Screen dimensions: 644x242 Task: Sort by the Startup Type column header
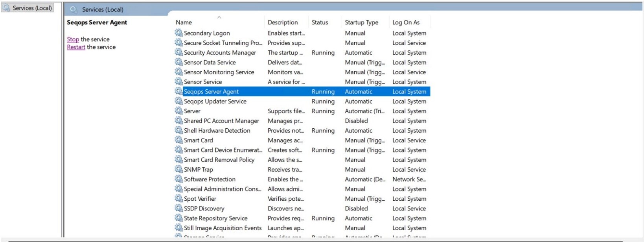(361, 22)
